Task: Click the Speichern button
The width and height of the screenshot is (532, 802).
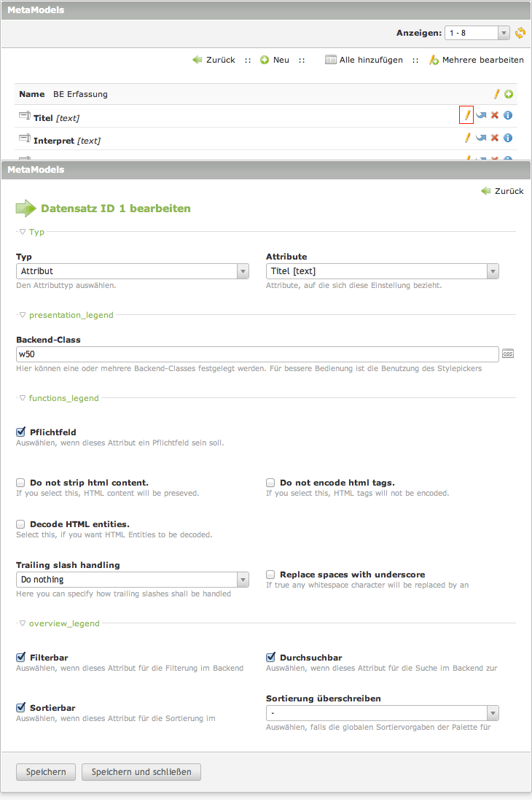Action: (x=46, y=772)
